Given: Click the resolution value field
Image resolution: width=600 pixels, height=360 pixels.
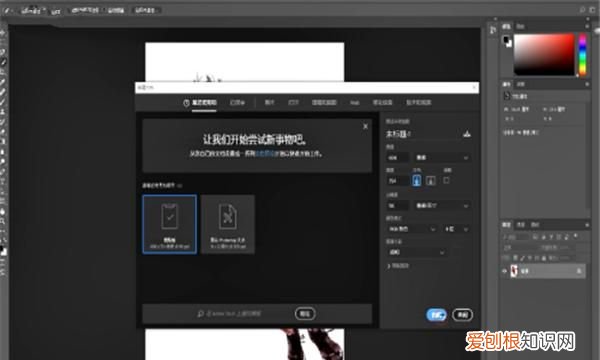Looking at the screenshot, I should coord(397,206).
